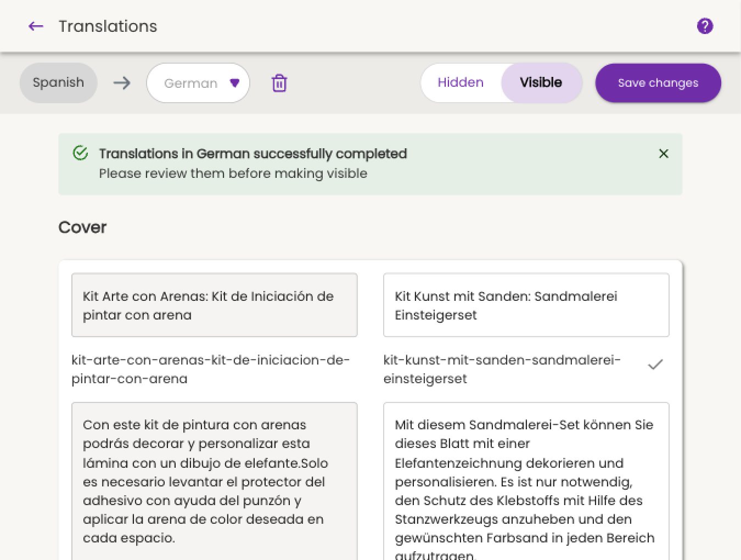
Task: Set translation visibility to Hidden
Action: [x=461, y=82]
